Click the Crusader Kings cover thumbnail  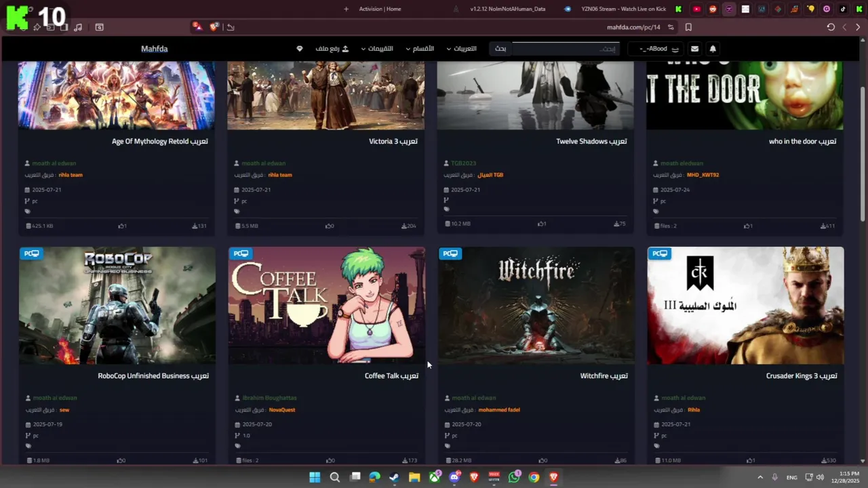[745, 306]
